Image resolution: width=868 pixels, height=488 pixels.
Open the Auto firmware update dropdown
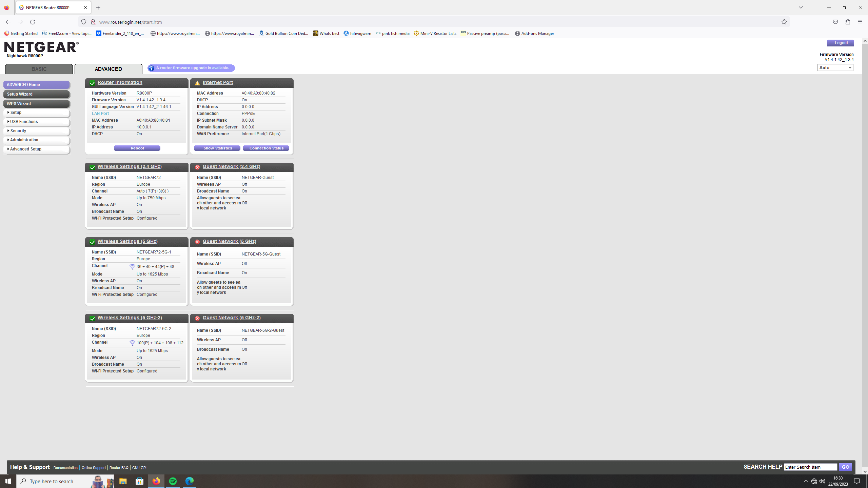(x=835, y=67)
